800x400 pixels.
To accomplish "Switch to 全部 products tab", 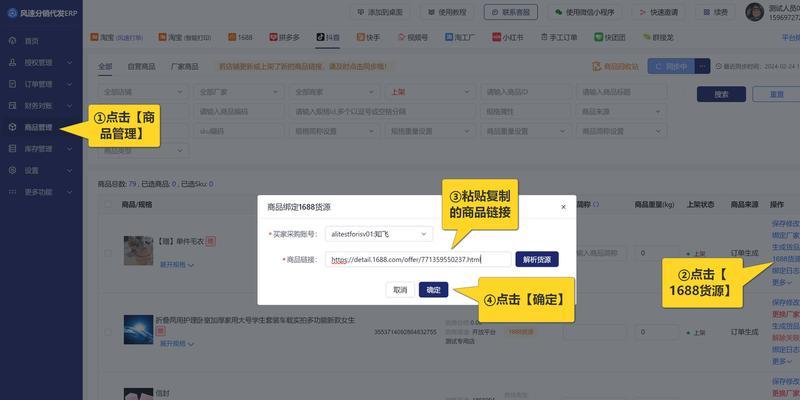I will 105,66.
